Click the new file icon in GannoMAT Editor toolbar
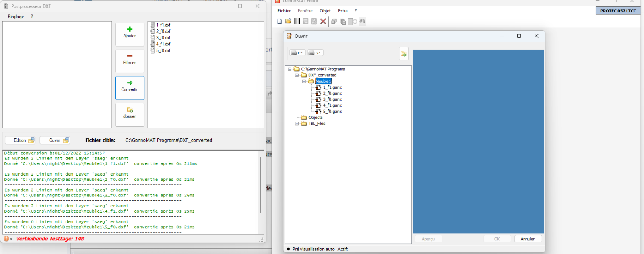Viewport: 644px width, 254px height. [x=280, y=21]
